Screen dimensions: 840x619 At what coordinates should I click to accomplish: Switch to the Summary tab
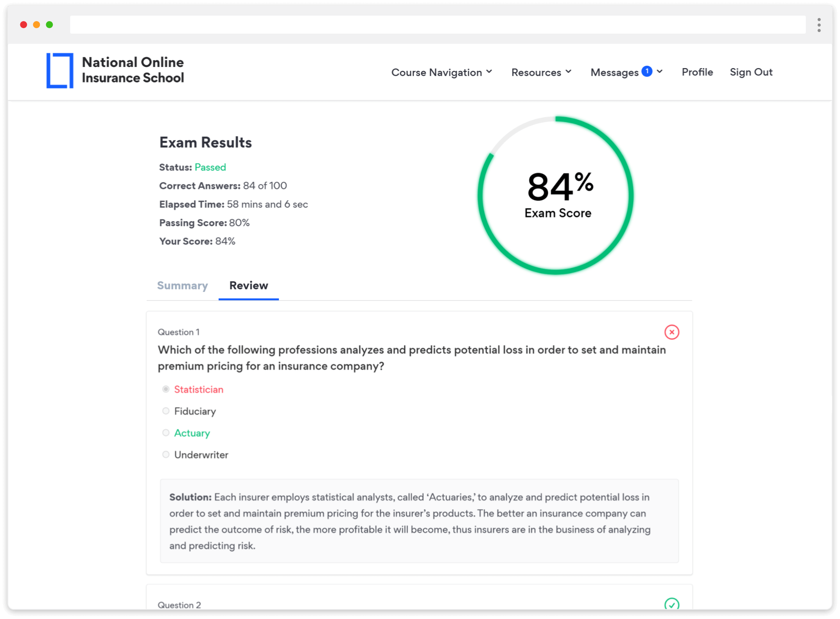click(x=182, y=286)
